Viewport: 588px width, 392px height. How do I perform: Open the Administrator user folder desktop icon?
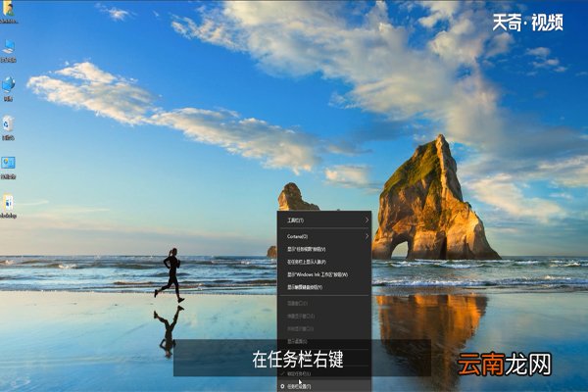tap(8, 11)
